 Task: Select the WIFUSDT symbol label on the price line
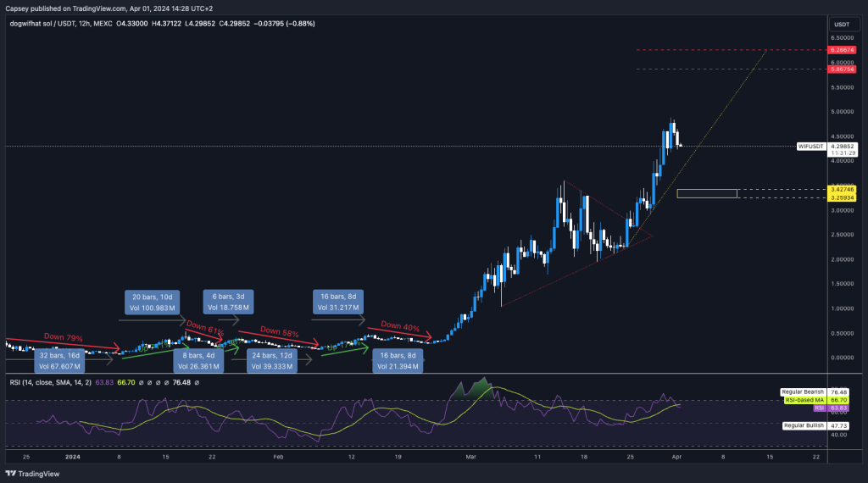pos(812,147)
